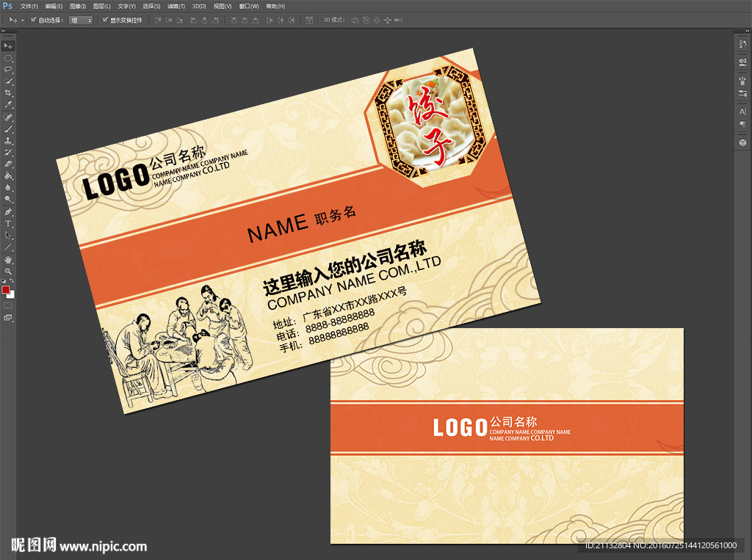
Task: Open the 3D panel icon
Action: click(x=742, y=142)
